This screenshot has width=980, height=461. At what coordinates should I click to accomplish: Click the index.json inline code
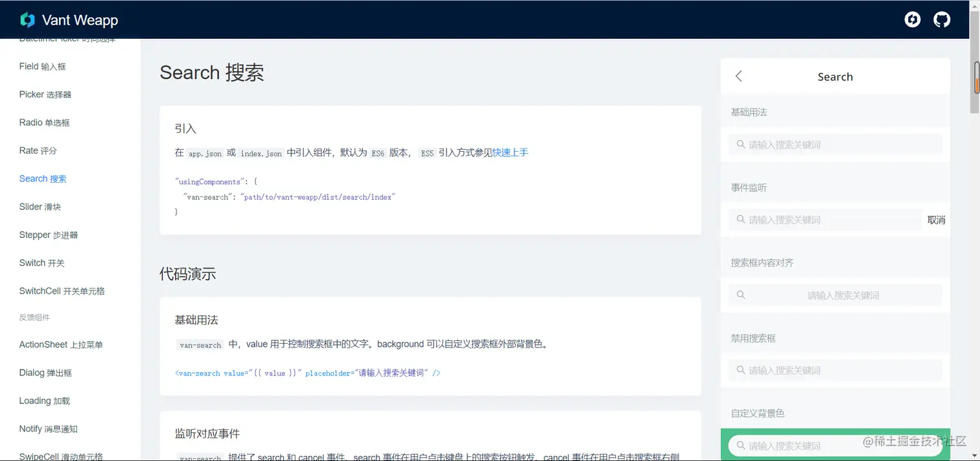click(261, 154)
